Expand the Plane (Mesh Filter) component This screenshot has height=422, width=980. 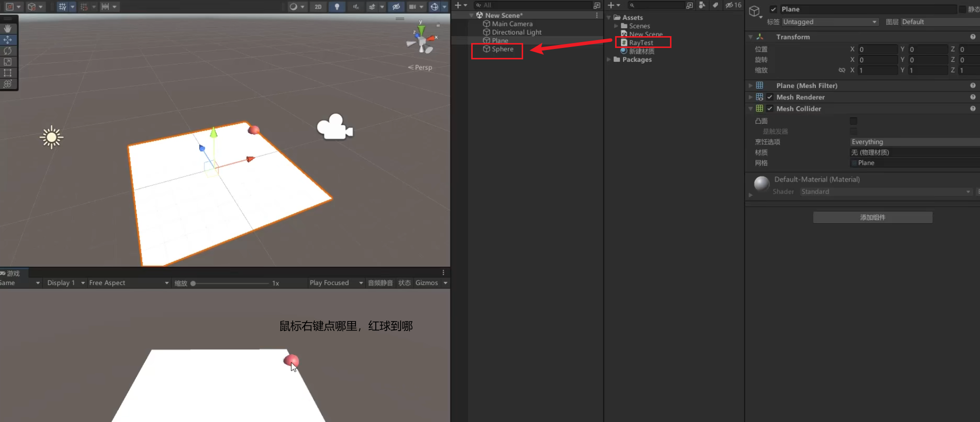pos(751,86)
